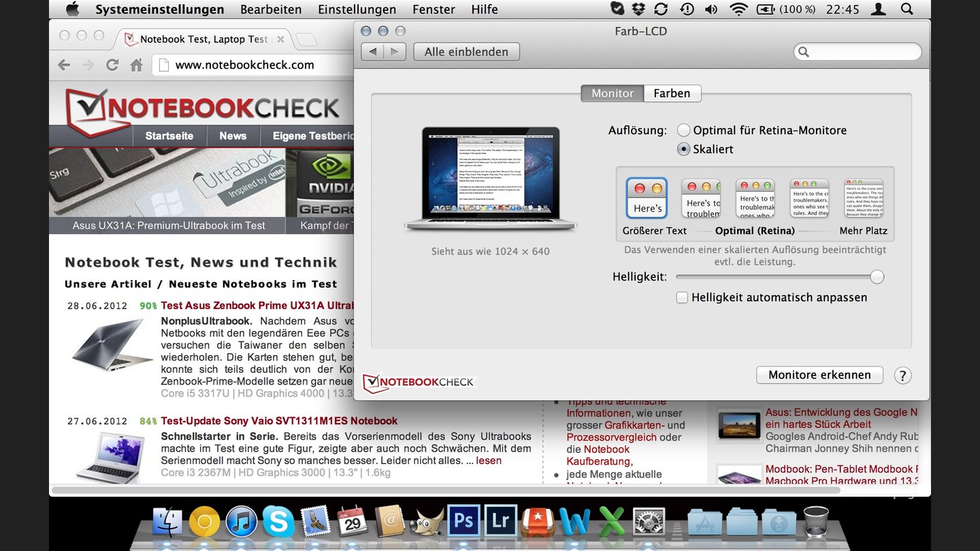
Task: Click the 'Alle einblenden' button
Action: [466, 52]
